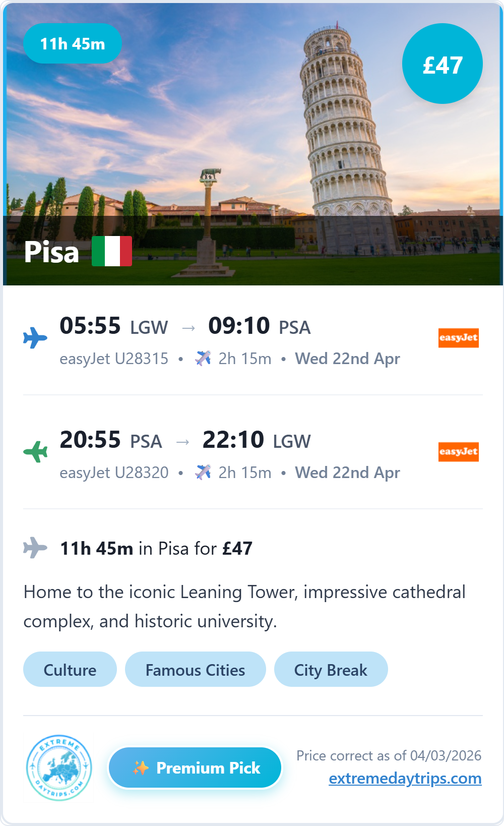Click the 11h 45m duration badge
Viewport: 504px width, 826px height.
point(73,44)
